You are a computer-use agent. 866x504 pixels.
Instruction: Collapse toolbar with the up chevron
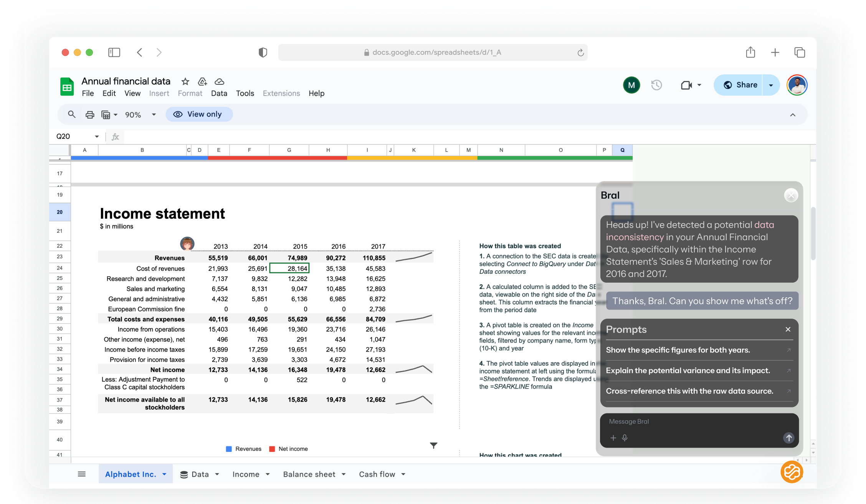793,115
